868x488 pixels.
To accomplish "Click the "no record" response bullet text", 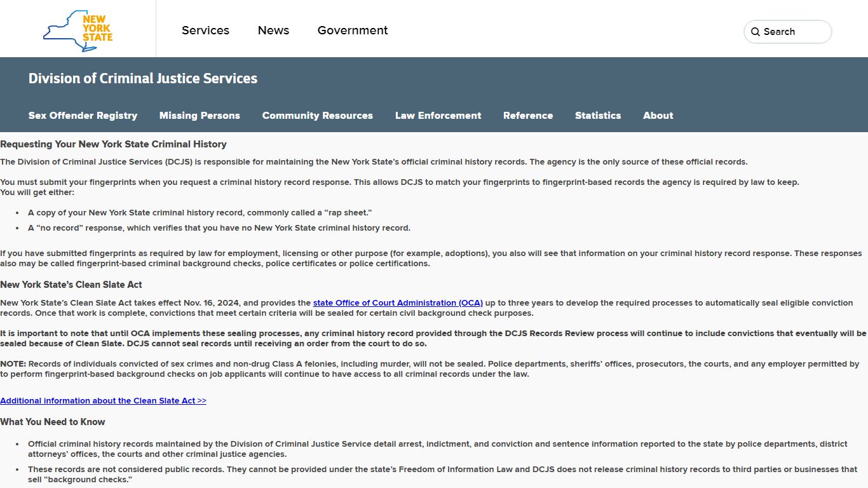I will pos(219,228).
